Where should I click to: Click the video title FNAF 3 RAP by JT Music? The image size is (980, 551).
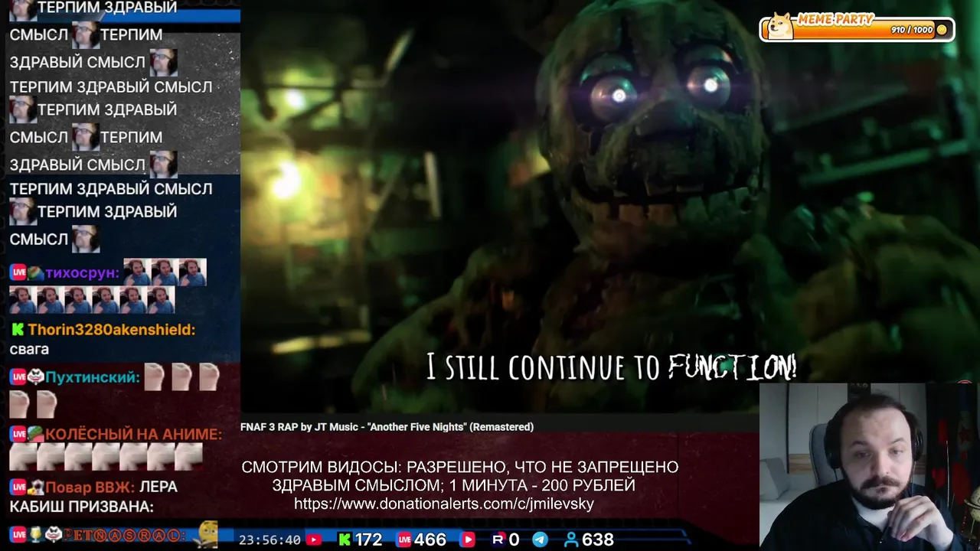click(387, 427)
